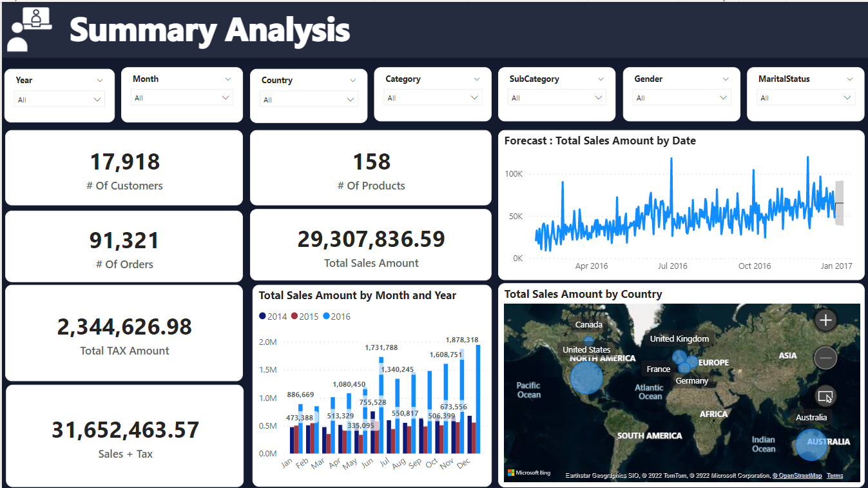Open the Gender slicer dropdown
The width and height of the screenshot is (868, 488).
[x=681, y=97]
